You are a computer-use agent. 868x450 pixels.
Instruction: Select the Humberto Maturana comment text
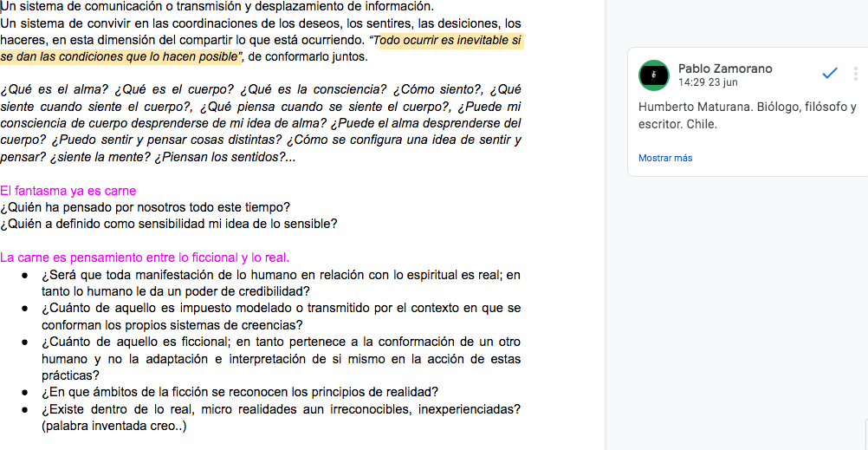click(x=747, y=115)
